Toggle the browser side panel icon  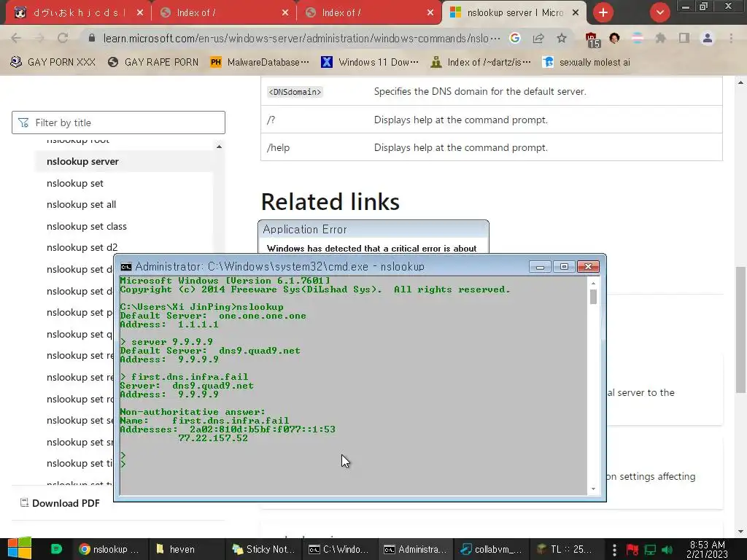click(684, 38)
